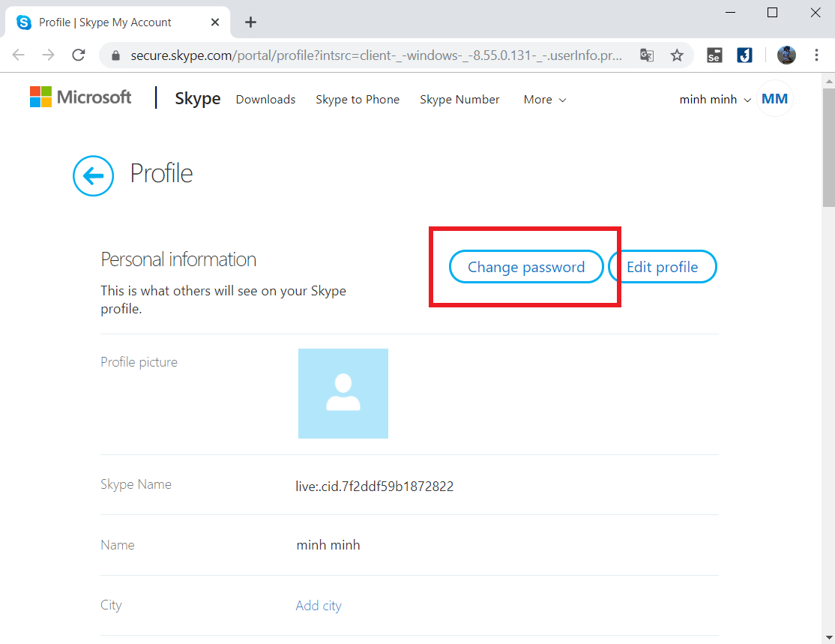Open the Chrome three-dot menu
Viewport: 835px width, 644px height.
point(816,55)
